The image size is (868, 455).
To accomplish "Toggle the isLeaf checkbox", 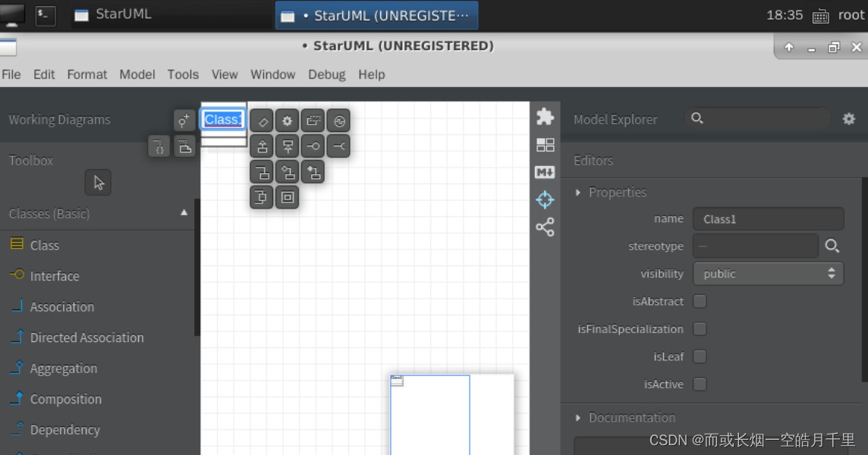I will [x=700, y=356].
